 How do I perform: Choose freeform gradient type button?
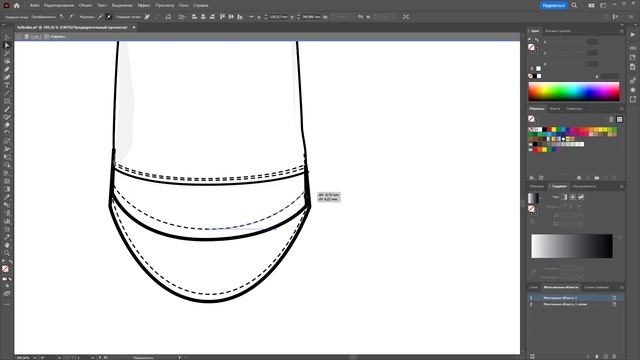(581, 197)
